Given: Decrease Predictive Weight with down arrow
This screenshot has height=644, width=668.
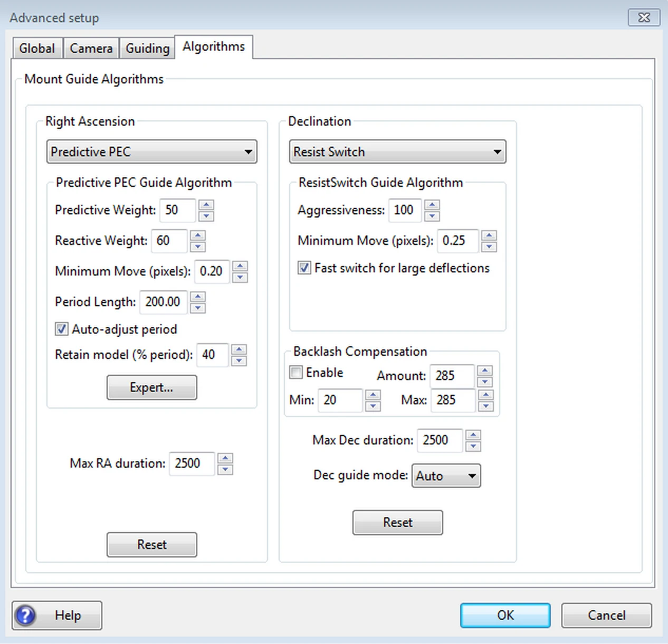Looking at the screenshot, I should (206, 215).
